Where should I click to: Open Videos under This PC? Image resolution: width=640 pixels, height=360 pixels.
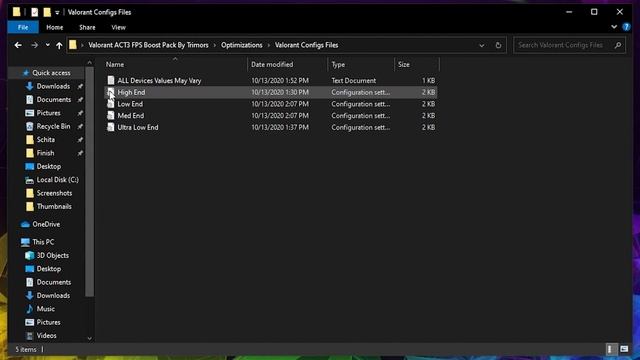pos(47,336)
